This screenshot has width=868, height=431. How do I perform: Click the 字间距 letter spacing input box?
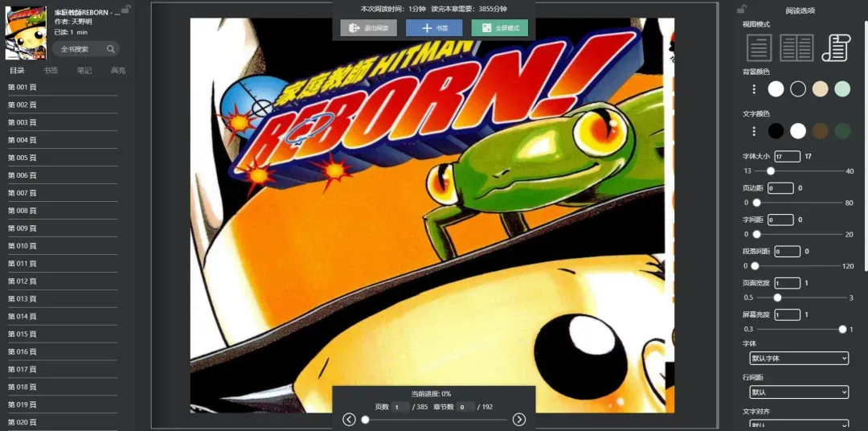780,220
